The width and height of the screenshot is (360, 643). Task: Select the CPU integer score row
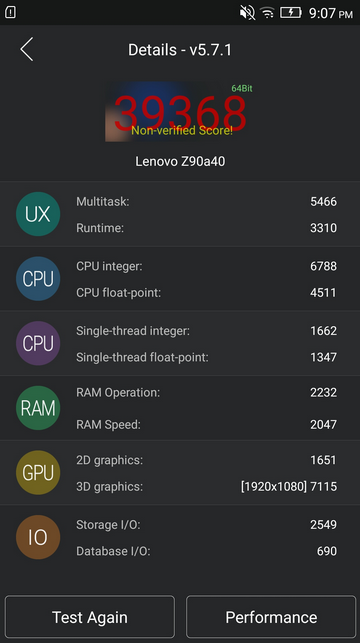tap(206, 266)
